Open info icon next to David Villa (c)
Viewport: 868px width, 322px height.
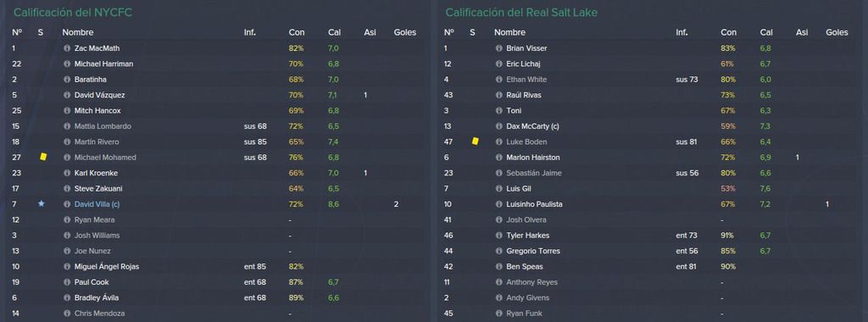[x=67, y=204]
